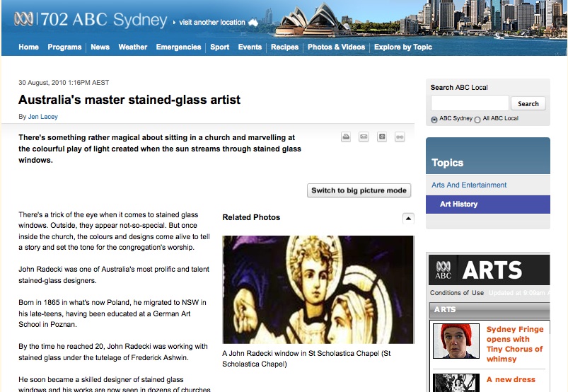The image size is (568, 392).
Task: Click the Australia map icon in header
Action: tap(253, 23)
